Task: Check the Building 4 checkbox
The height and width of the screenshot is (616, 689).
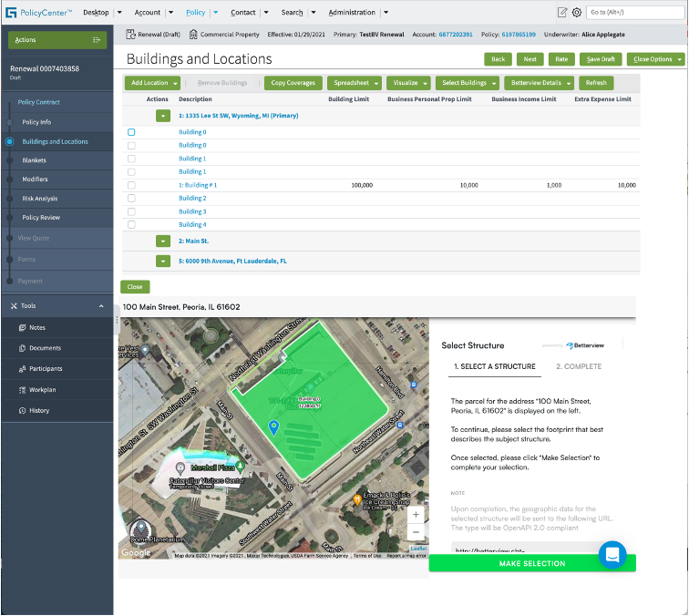Action: (131, 225)
